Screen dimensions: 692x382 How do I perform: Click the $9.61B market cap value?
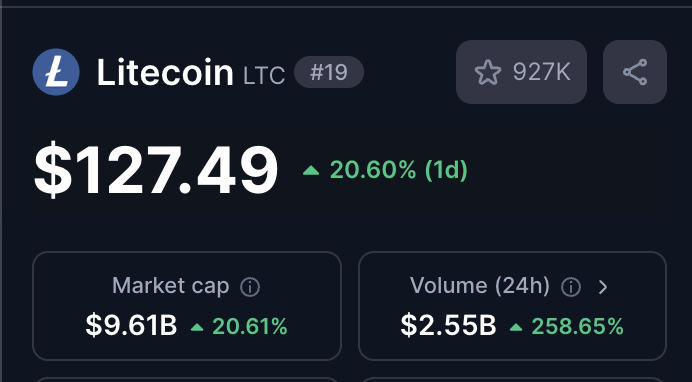(x=131, y=326)
